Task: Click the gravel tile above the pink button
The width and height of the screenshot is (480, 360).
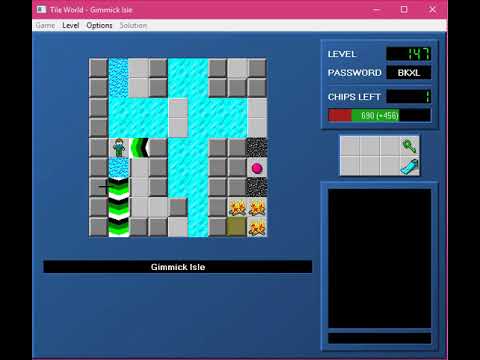Action: coord(257,148)
